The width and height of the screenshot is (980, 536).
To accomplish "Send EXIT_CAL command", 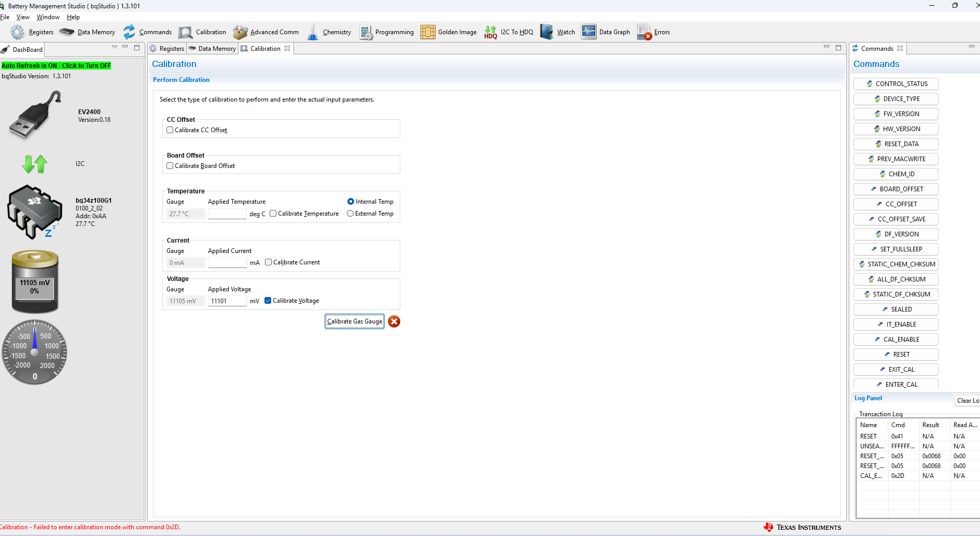I will tap(895, 370).
